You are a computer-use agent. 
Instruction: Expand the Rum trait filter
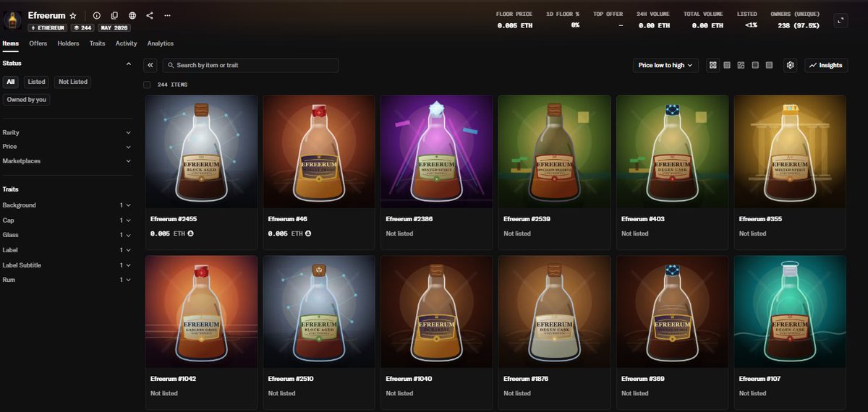(x=67, y=280)
